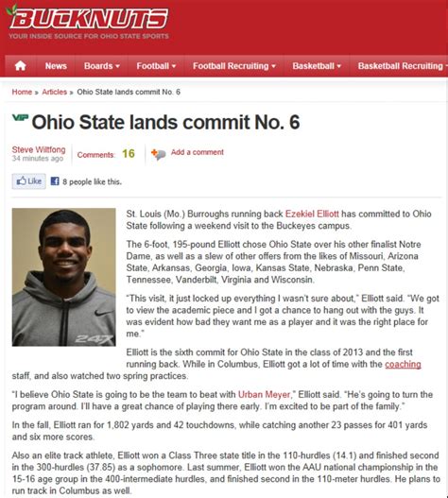This screenshot has height=498, width=448.
Task: Click the Ezekiel Elliott photo thumbnail
Action: (64, 277)
